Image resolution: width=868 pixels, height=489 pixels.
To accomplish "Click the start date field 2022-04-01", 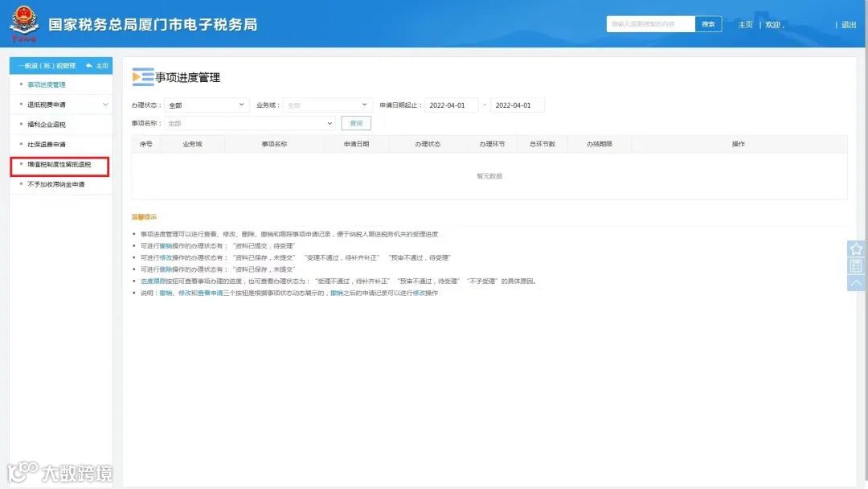I will (451, 105).
